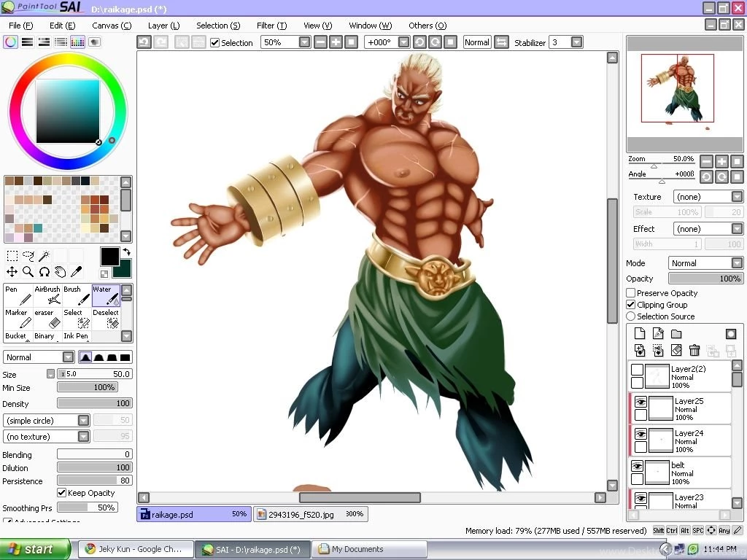Hide the belt layer

[x=637, y=466]
